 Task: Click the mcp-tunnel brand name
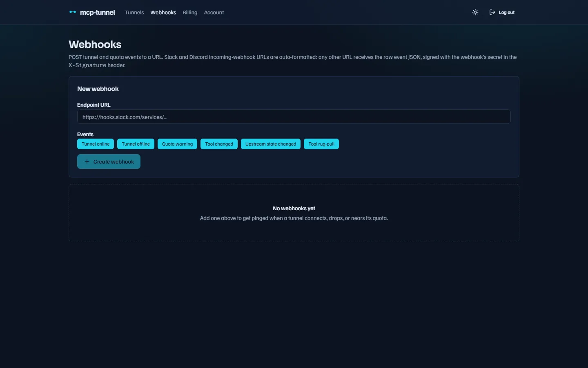[97, 12]
